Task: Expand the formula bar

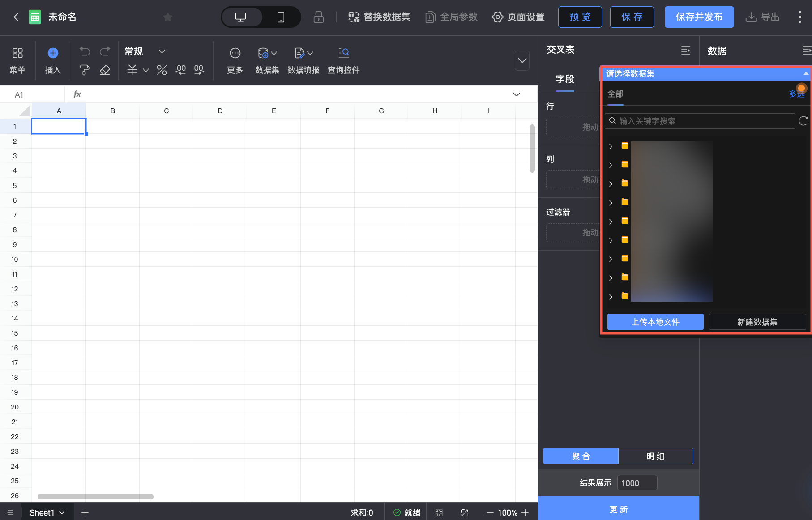Action: click(x=517, y=94)
